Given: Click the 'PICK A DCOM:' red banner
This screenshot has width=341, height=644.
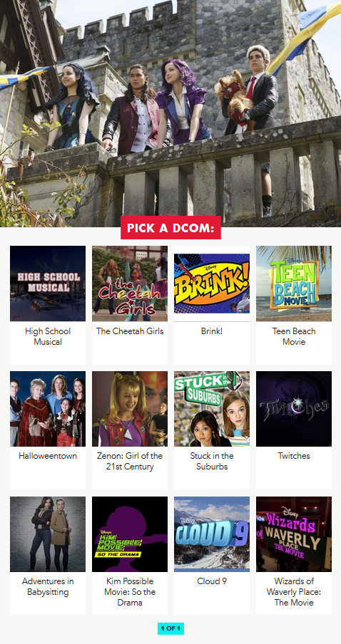Looking at the screenshot, I should click(x=170, y=227).
